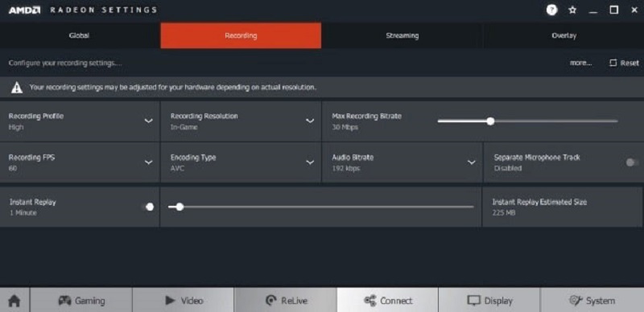Image resolution: width=644 pixels, height=312 pixels.
Task: Click the hardware resolution warning message
Action: [x=173, y=88]
